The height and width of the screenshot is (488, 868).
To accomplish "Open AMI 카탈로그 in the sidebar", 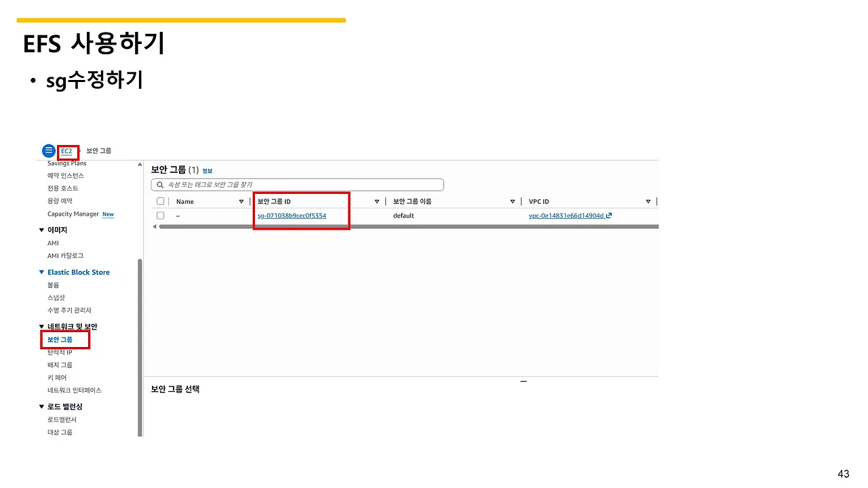I will pyautogui.click(x=66, y=256).
